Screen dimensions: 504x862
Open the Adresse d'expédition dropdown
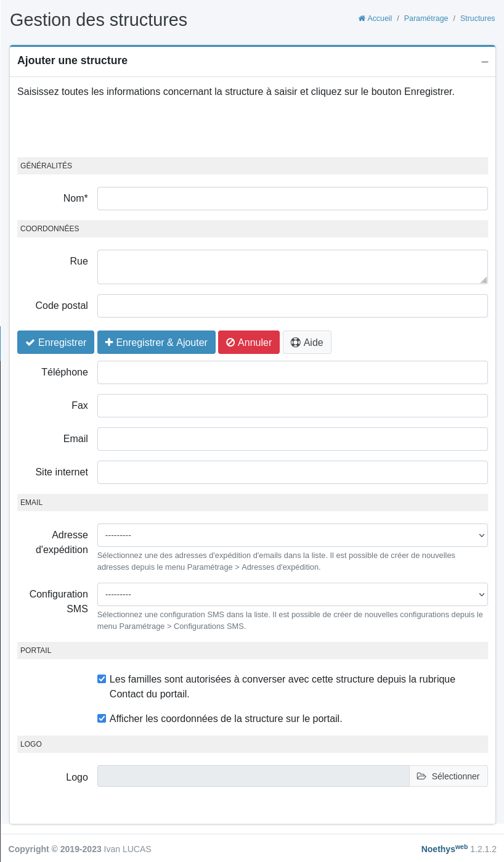[292, 535]
